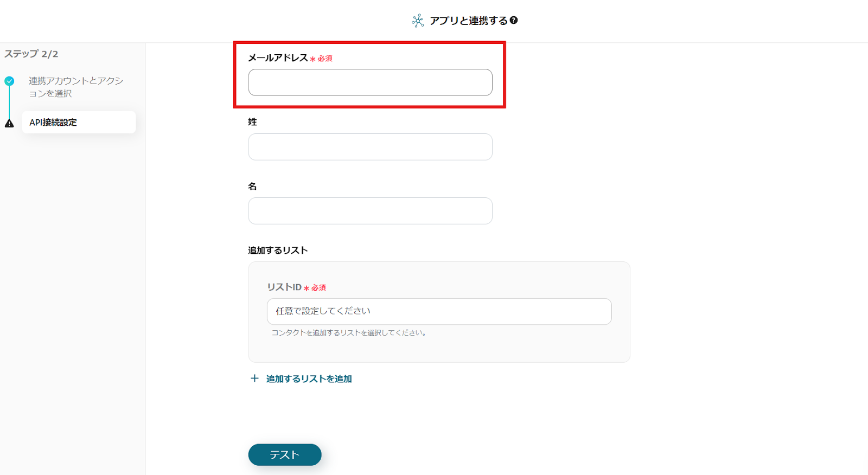Select the API接続設定 step
The width and height of the screenshot is (868, 475).
click(x=79, y=122)
